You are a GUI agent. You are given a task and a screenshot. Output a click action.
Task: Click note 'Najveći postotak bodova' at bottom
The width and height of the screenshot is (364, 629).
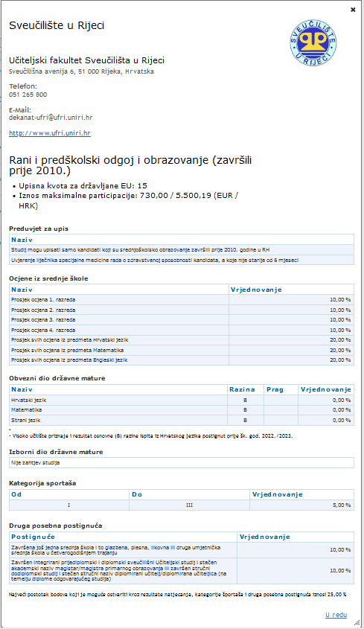pyautogui.click(x=177, y=595)
